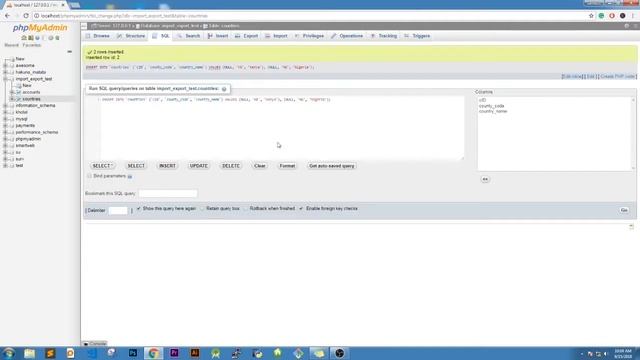
Task: Open the smartweb database in the tree
Action: coord(25,146)
